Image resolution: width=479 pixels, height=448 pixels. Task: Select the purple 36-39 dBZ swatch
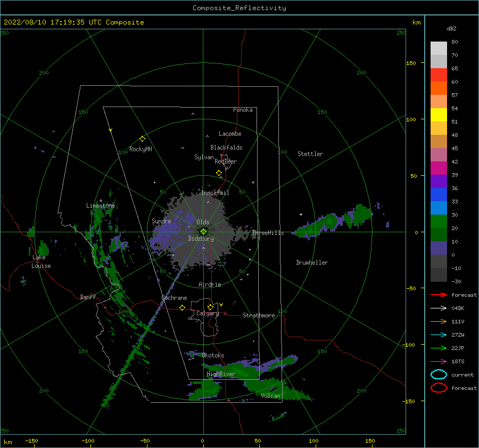pos(439,182)
